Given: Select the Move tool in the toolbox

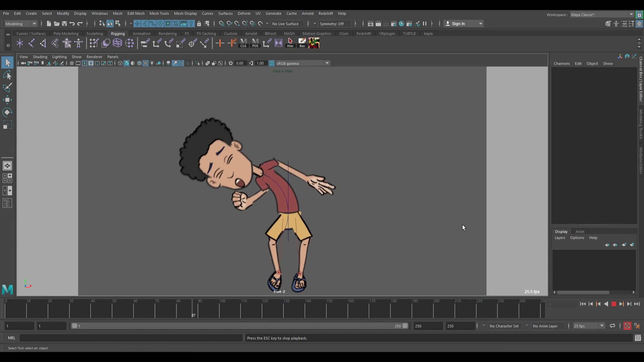Looking at the screenshot, I should [7, 100].
